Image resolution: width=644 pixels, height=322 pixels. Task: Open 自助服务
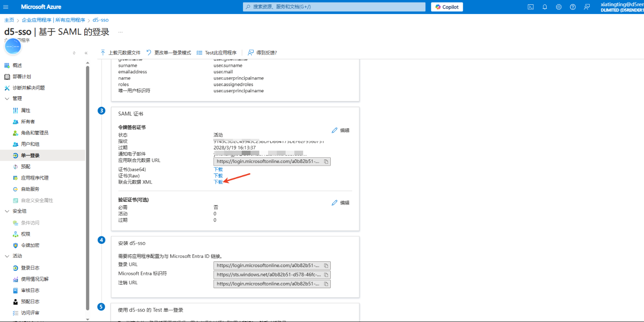pos(30,189)
